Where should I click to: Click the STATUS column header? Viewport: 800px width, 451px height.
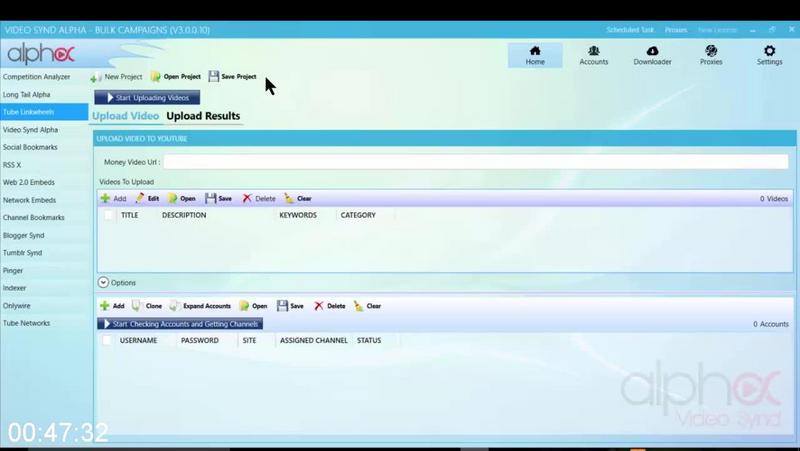pyautogui.click(x=369, y=340)
